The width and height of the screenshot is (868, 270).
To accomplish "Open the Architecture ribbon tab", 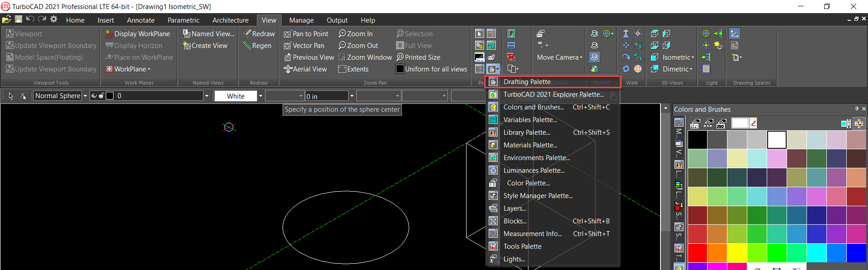I will pos(230,20).
